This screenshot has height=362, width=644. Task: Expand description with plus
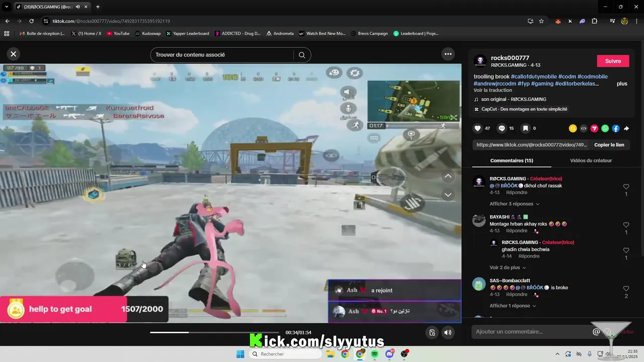pos(622,83)
